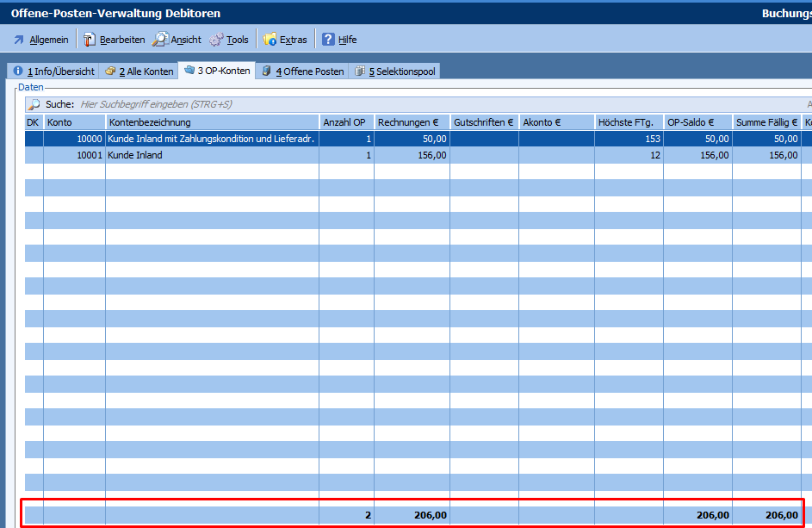
Task: Click the OP-Saldo € column header
Action: 697,122
